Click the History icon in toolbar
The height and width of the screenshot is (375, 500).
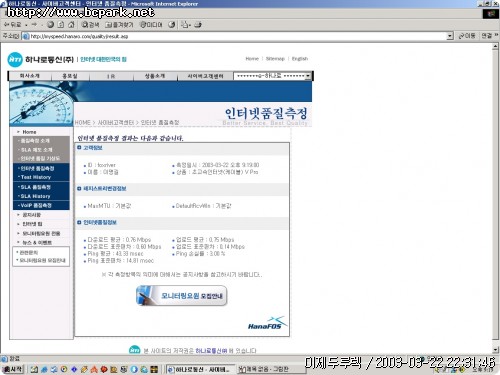pyautogui.click(x=172, y=25)
